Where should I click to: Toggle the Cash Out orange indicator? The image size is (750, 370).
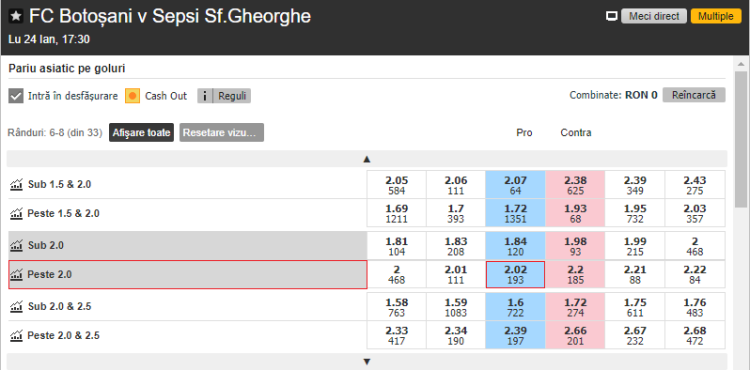[x=132, y=96]
